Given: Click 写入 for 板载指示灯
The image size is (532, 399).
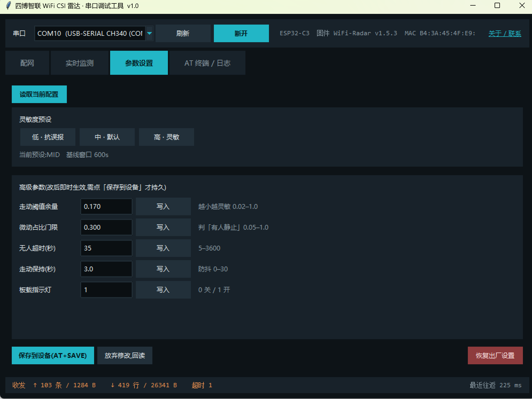Looking at the screenshot, I should pyautogui.click(x=163, y=290).
